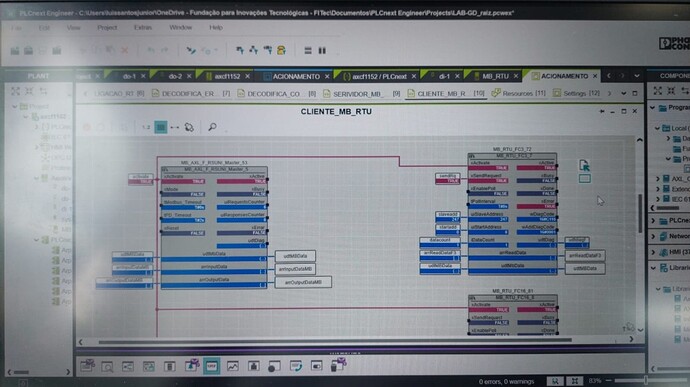This screenshot has width=690, height=387.
Task: Click the first download-to-controller arrow icon
Action: click(x=240, y=50)
